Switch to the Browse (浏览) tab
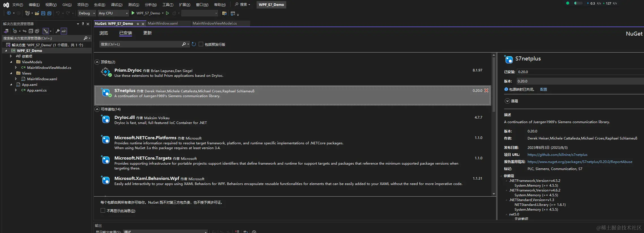The image size is (644, 233). pyautogui.click(x=104, y=33)
